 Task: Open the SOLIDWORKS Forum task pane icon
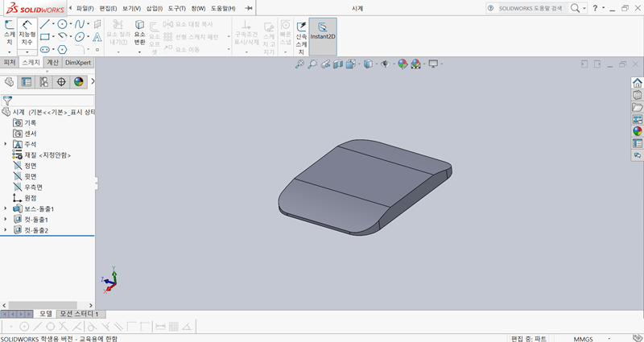pyautogui.click(x=637, y=155)
